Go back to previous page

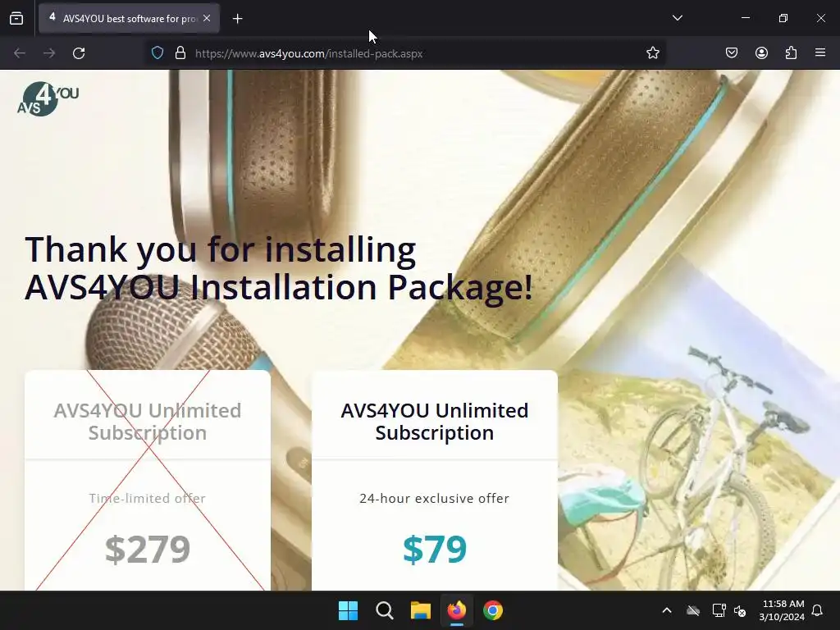point(20,53)
